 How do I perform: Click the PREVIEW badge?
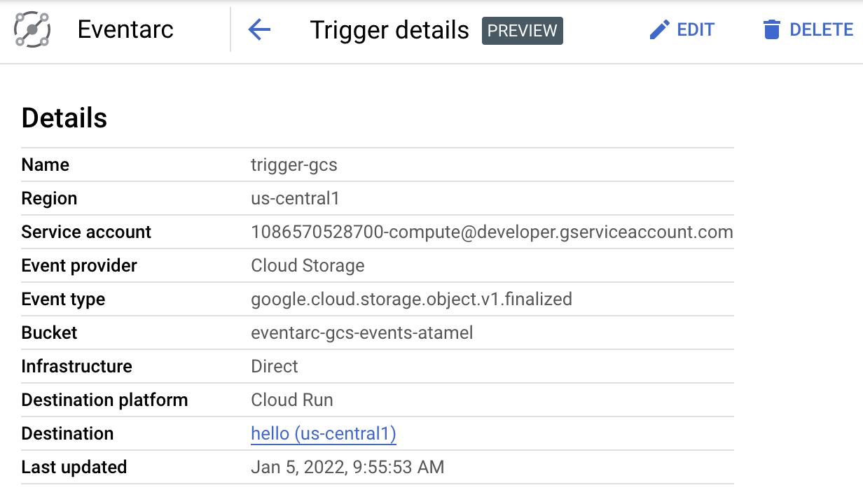tap(522, 31)
